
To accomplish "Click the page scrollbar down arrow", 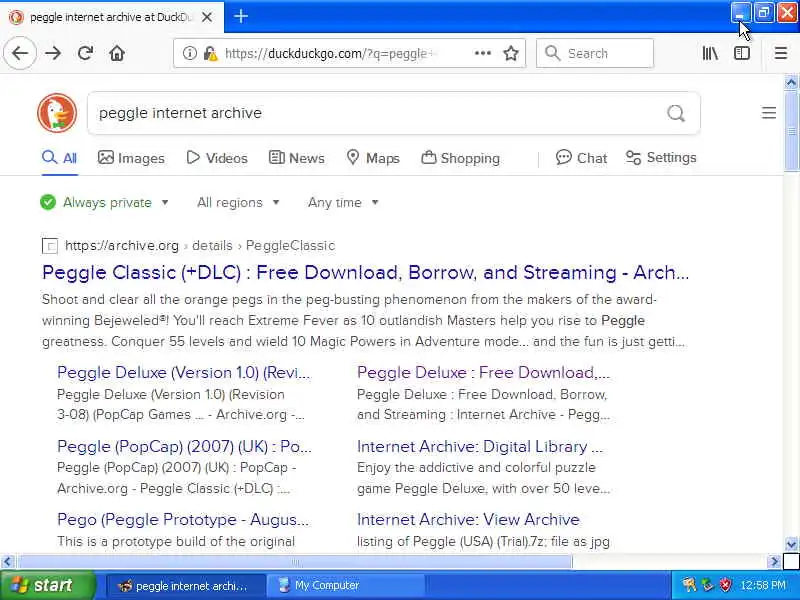I will 791,544.
